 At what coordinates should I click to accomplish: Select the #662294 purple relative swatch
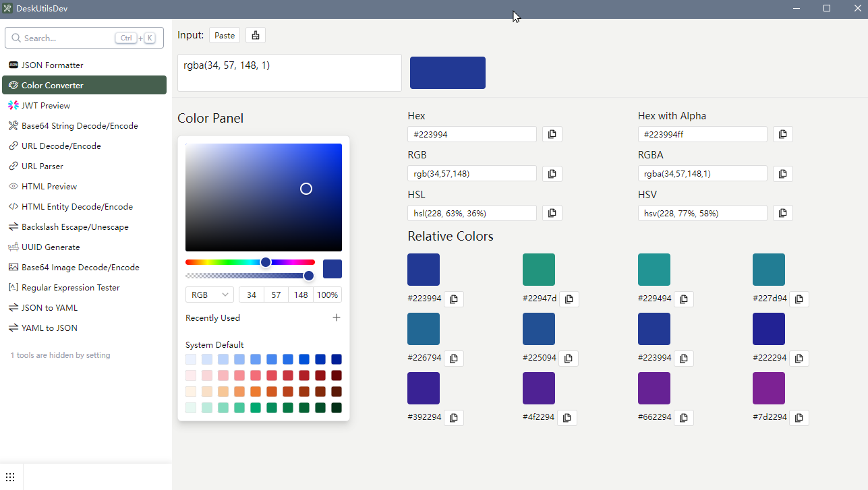coord(654,388)
